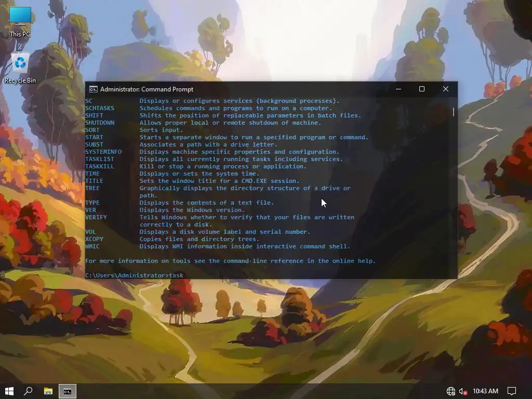The width and height of the screenshot is (532, 399).
Task: Click the TASKLIST command name
Action: [100, 159]
